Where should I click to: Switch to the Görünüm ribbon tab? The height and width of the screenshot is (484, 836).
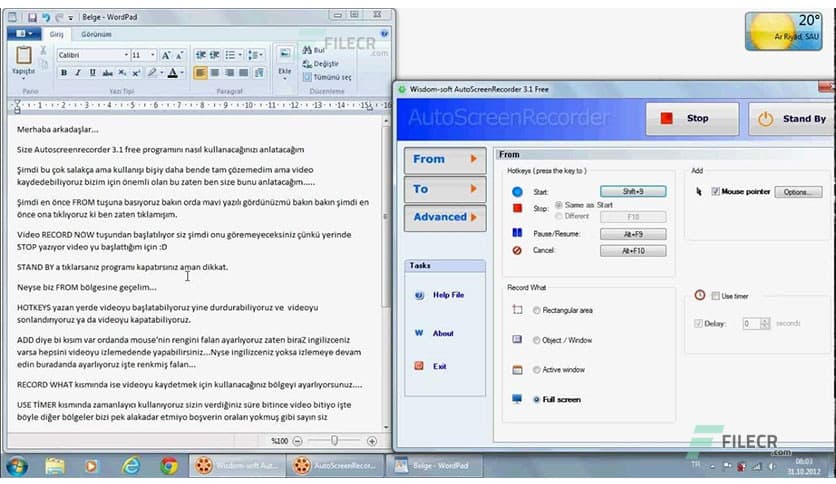[97, 34]
